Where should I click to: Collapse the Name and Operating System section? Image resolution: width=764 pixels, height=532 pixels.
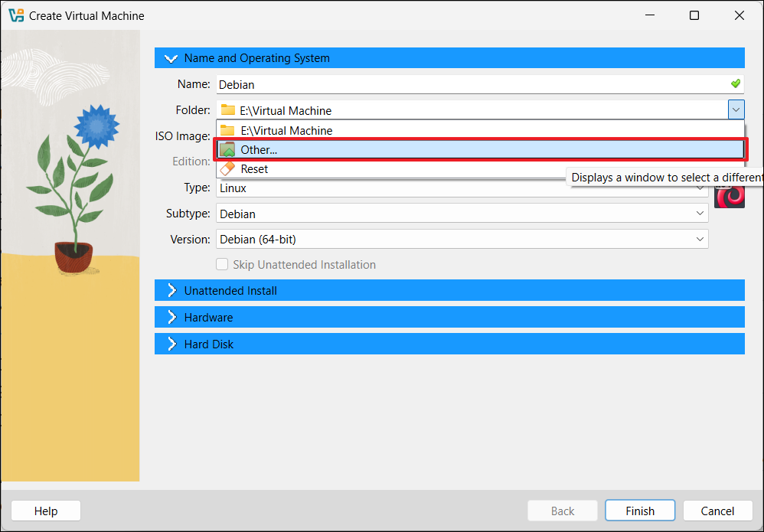tap(171, 58)
